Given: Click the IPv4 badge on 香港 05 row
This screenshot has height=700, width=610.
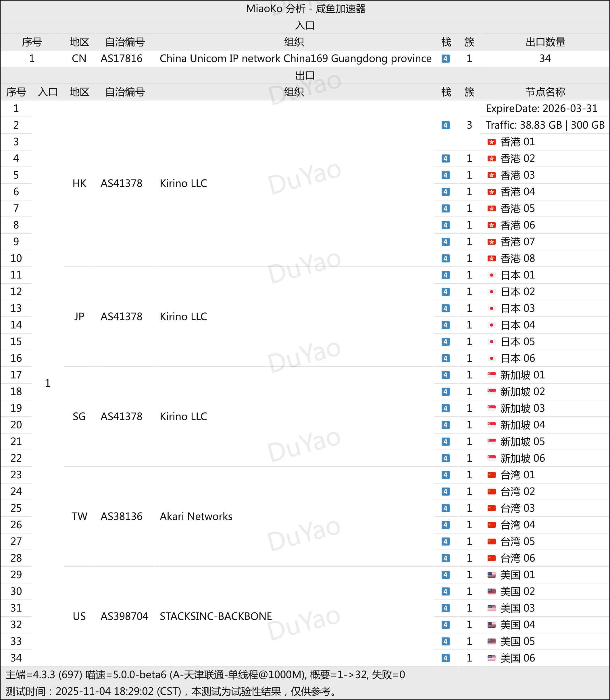Looking at the screenshot, I should (x=445, y=208).
